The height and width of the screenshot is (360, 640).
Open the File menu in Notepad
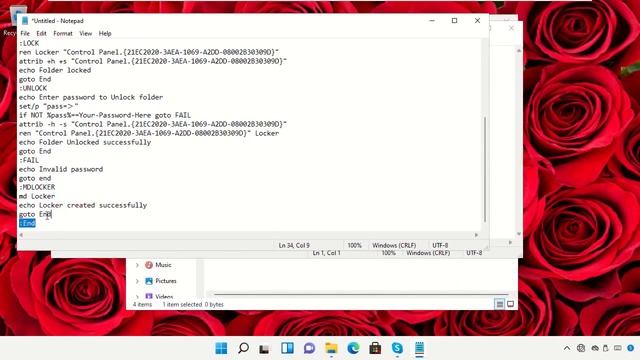pyautogui.click(x=25, y=33)
